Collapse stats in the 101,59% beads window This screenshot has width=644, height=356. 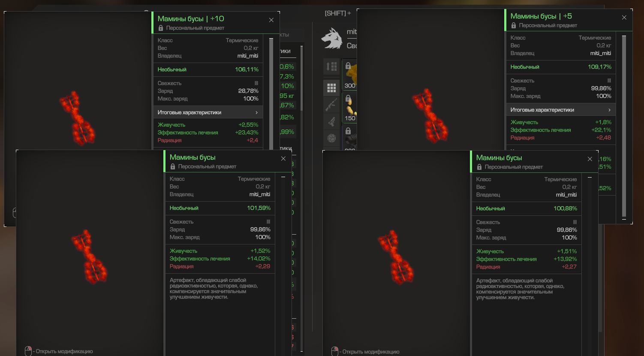click(283, 177)
